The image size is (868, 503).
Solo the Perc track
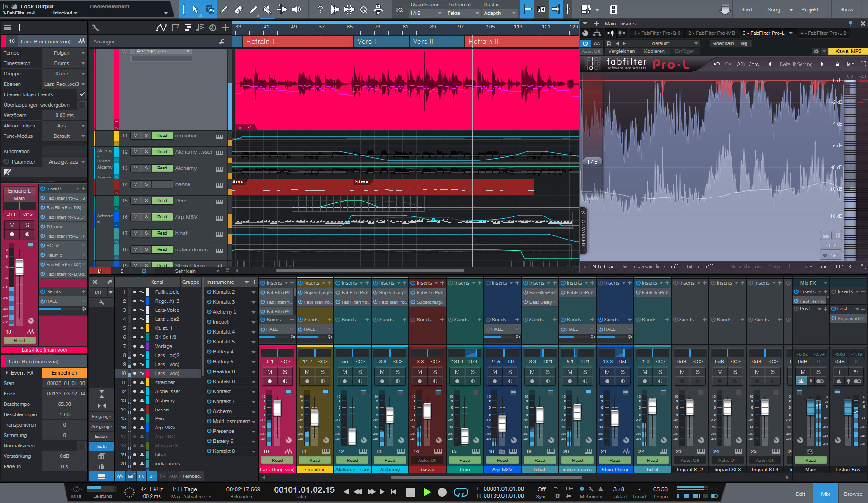tap(146, 201)
